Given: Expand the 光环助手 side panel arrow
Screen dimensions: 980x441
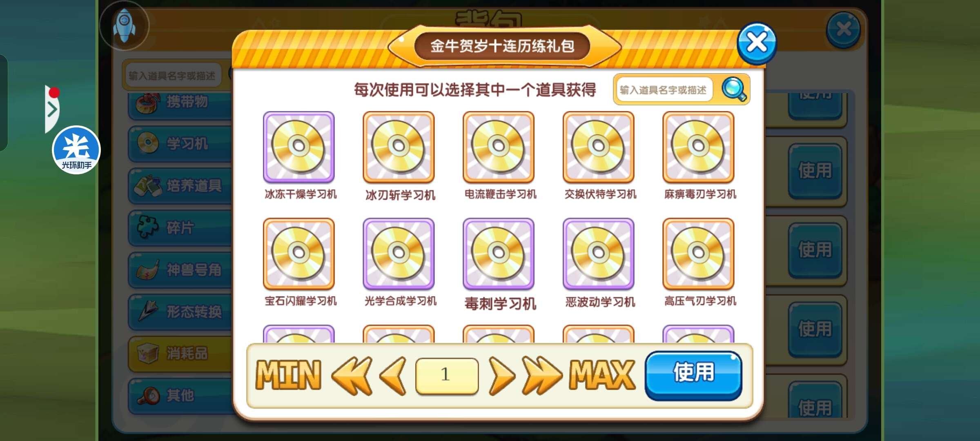Looking at the screenshot, I should coord(52,109).
